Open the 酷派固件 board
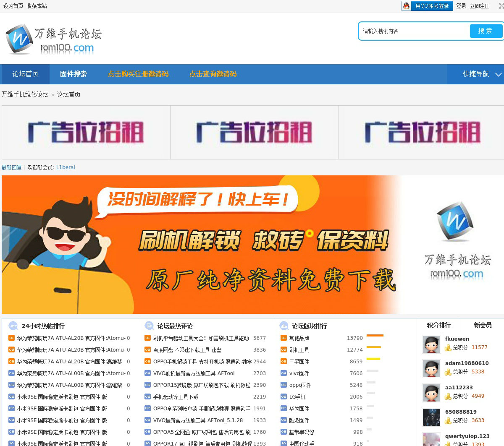 299,420
